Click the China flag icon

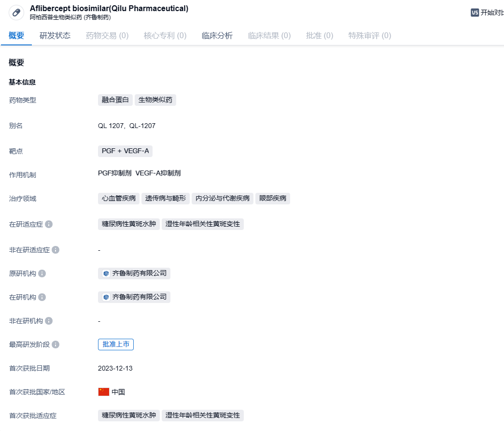pos(103,392)
